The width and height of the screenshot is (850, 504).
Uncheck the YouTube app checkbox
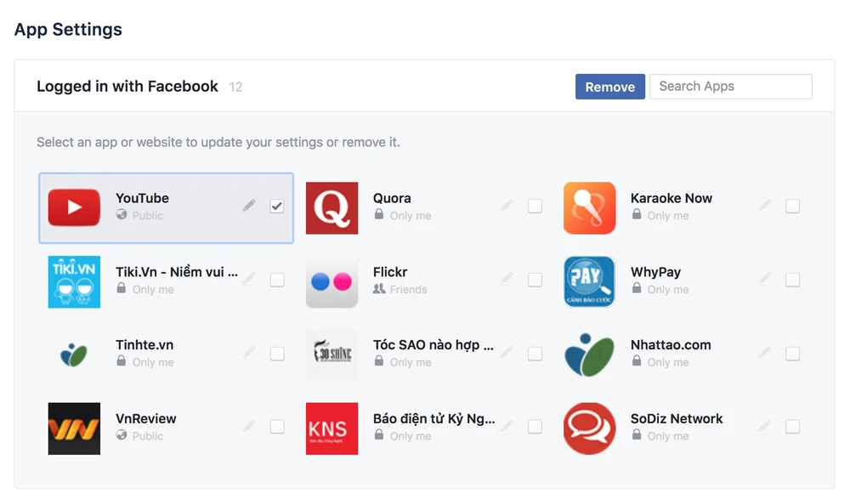pos(277,207)
